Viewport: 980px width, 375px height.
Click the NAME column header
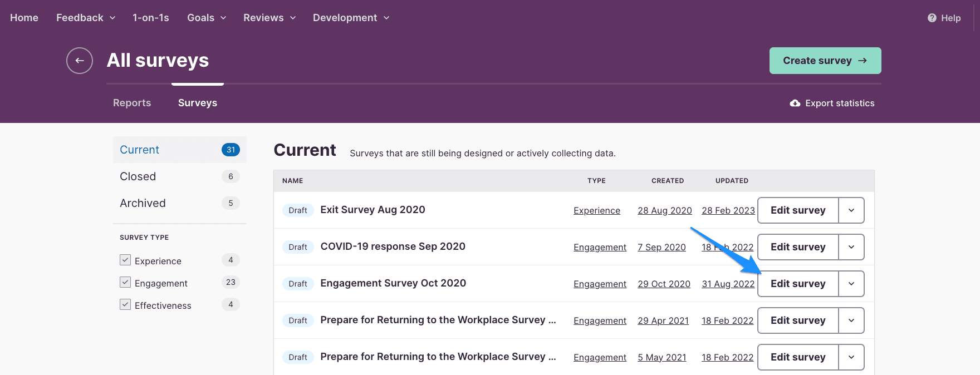tap(292, 181)
